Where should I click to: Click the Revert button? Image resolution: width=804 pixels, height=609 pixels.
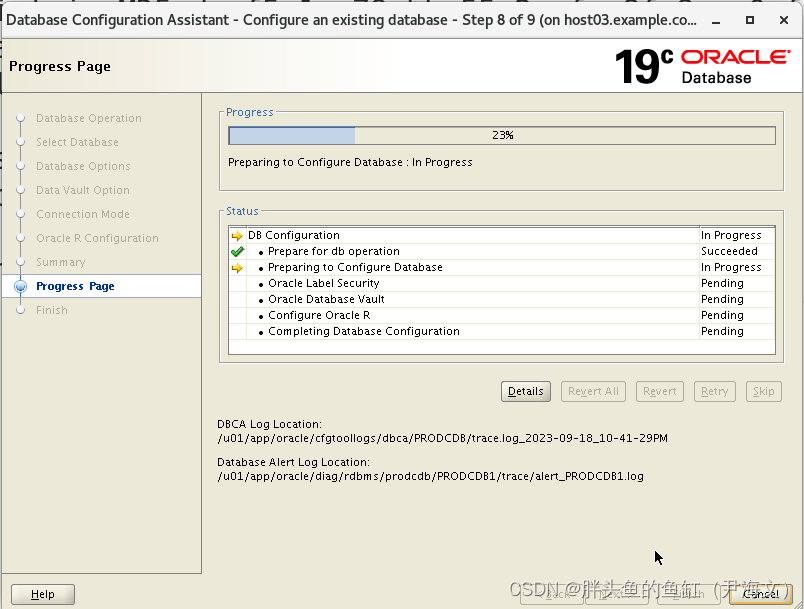(659, 391)
